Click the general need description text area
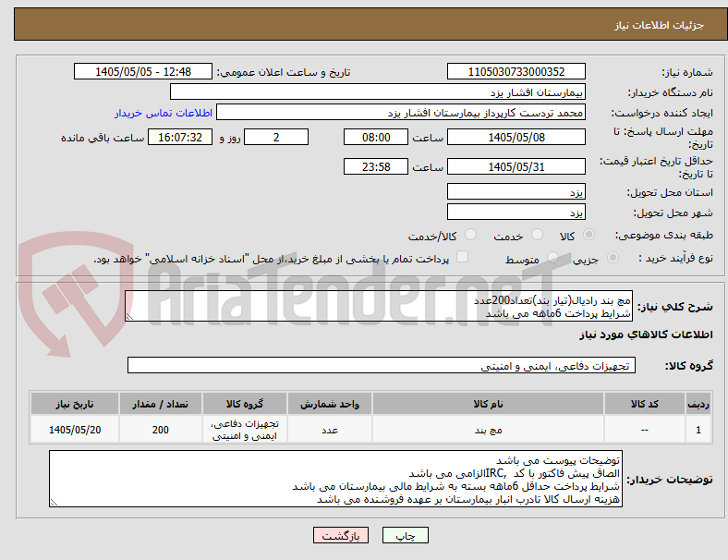This screenshot has height=560, width=728. coord(379,307)
